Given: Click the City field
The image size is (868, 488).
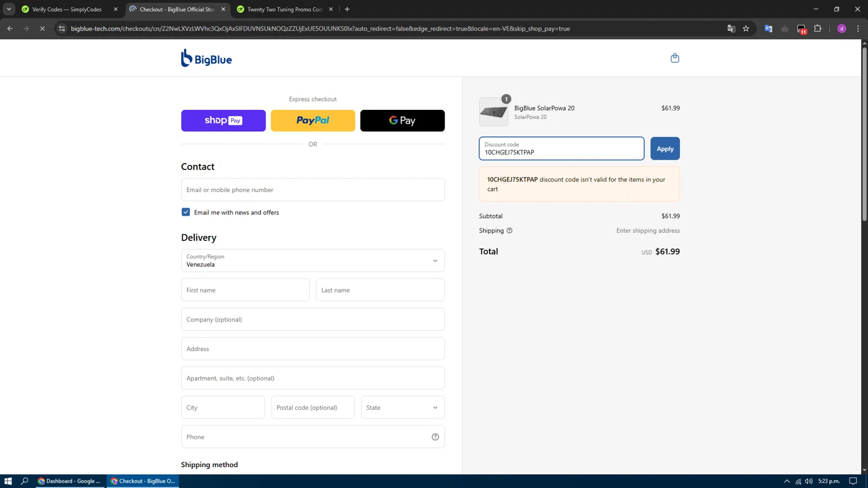Looking at the screenshot, I should point(223,408).
